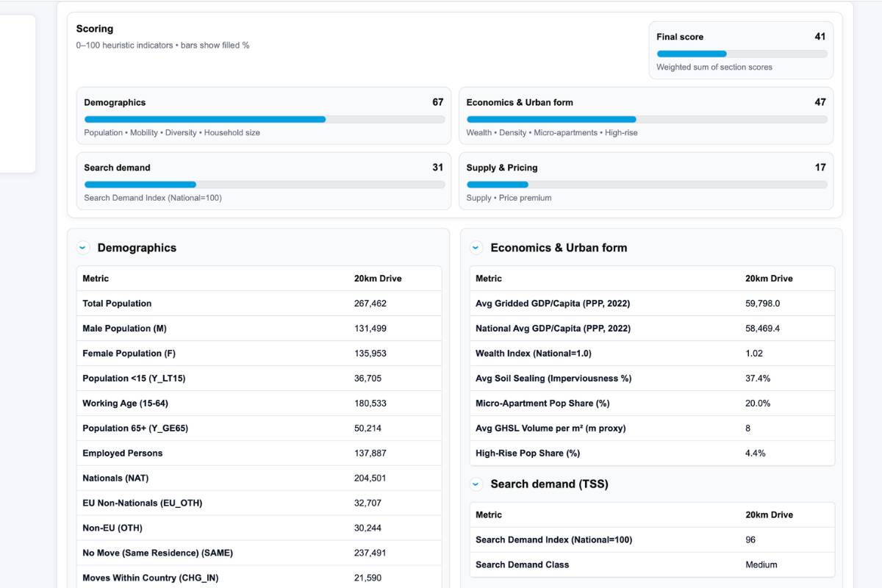Click the Economics & Urban form score value 47

click(x=820, y=102)
